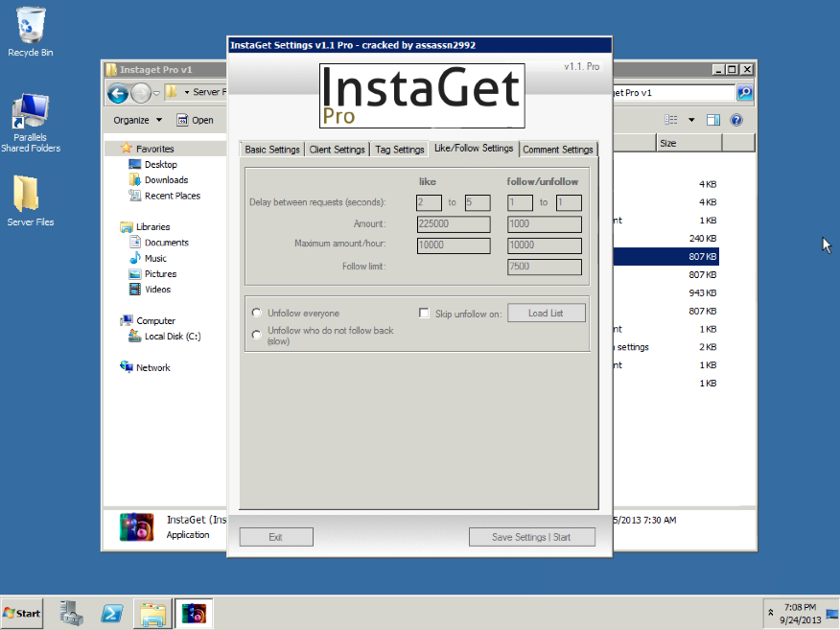Open Recent Places in navigation pane

172,196
